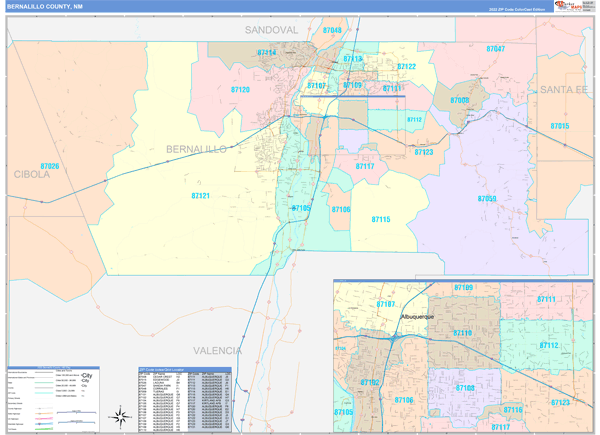Click the ZIP code index table
The image size is (600, 435).
tap(184, 398)
